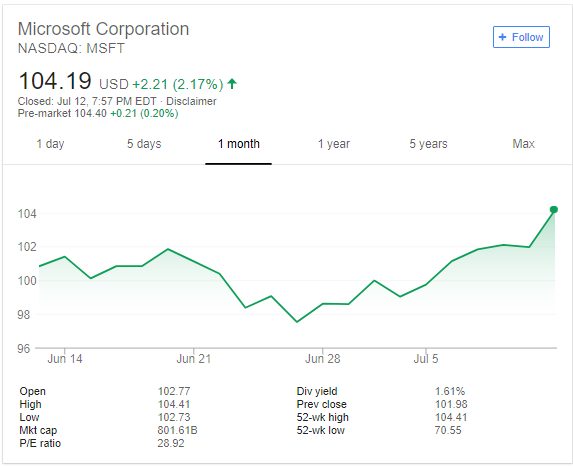Click the Mkt cap label
The width and height of the screenshot is (573, 466).
pos(38,431)
